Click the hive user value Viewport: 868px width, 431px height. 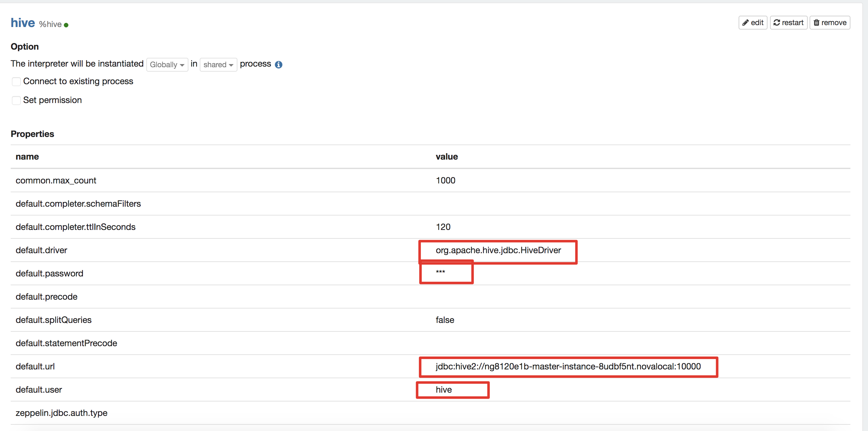pyautogui.click(x=444, y=390)
